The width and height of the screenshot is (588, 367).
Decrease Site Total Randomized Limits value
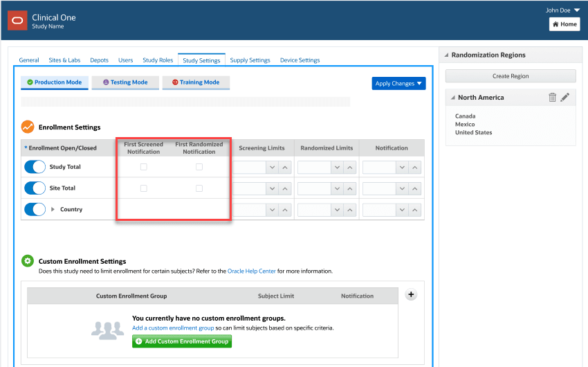tap(337, 189)
